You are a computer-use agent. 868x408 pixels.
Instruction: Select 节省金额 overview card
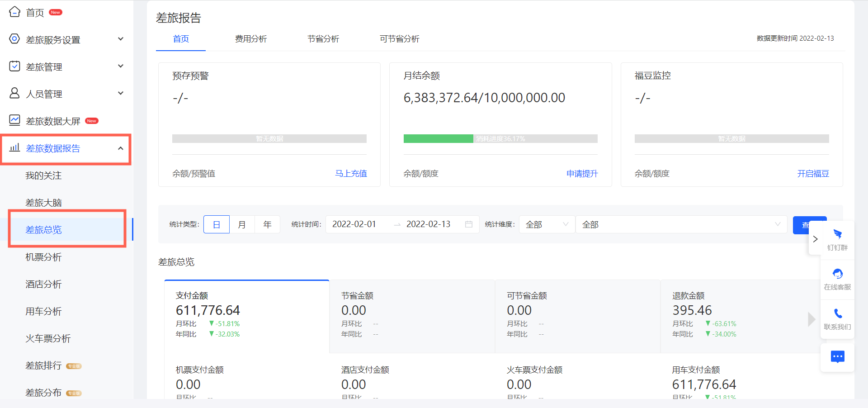point(412,316)
